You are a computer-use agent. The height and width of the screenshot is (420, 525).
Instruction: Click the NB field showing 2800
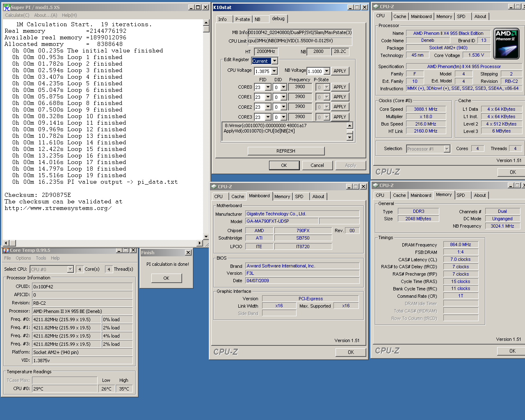click(319, 52)
